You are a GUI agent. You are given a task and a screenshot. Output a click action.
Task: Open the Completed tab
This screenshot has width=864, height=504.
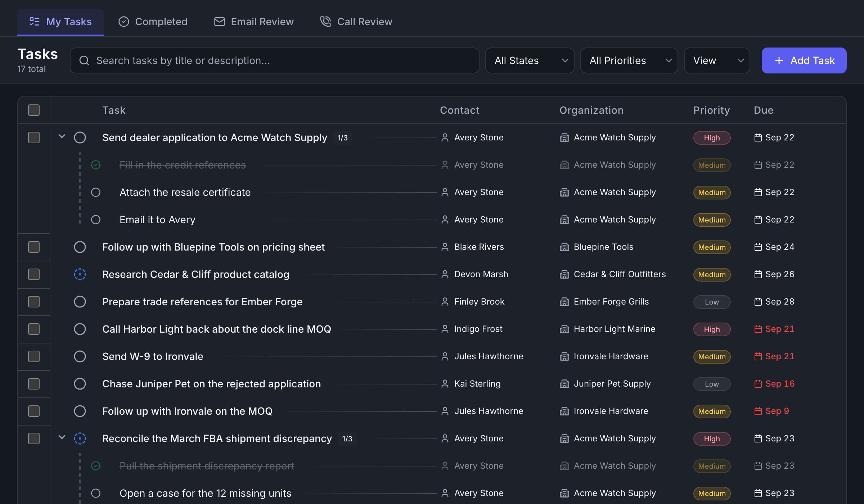point(153,22)
